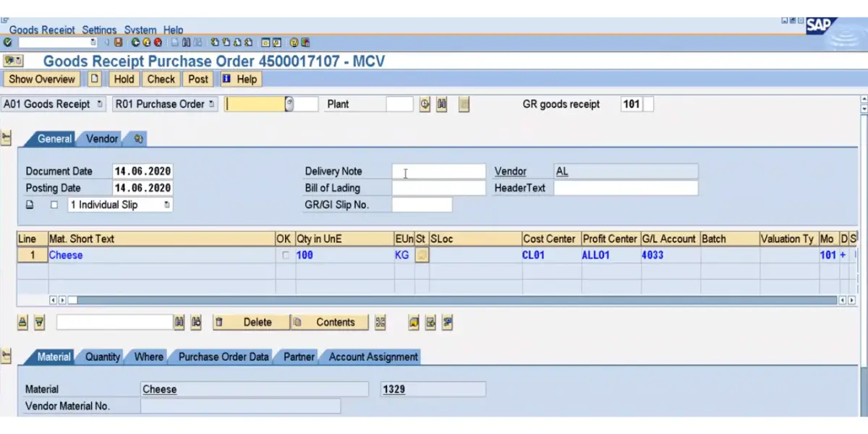The image size is (868, 434).
Task: Click the icon left of the Goods Receipt title
Action: click(x=13, y=61)
